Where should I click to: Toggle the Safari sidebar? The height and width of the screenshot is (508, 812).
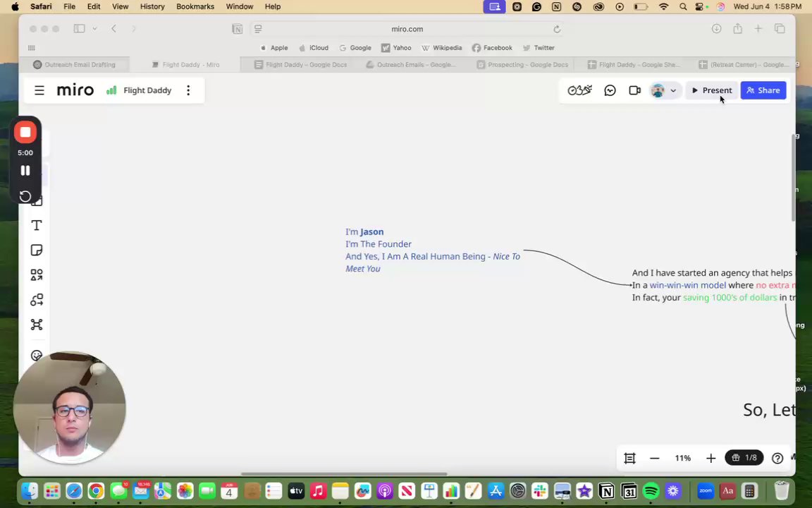pos(79,28)
